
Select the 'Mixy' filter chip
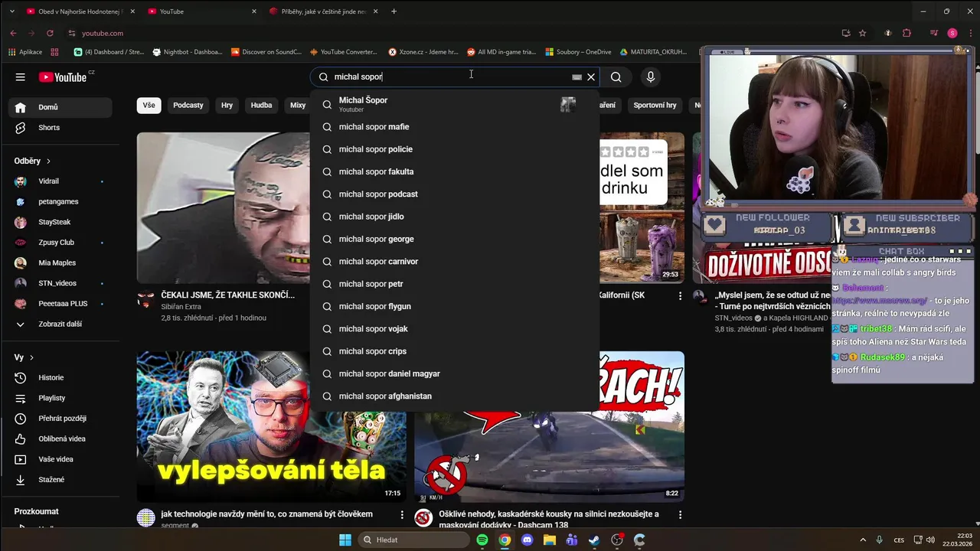coord(297,106)
